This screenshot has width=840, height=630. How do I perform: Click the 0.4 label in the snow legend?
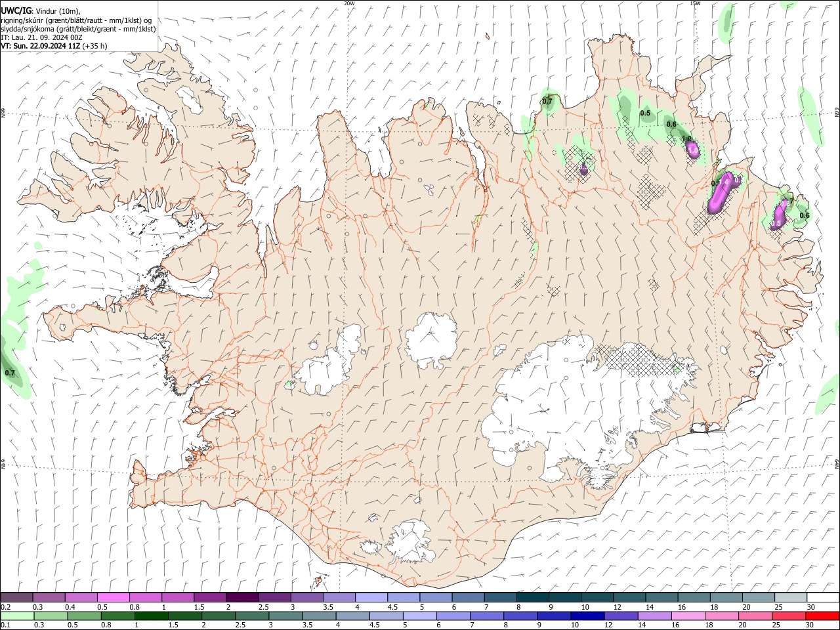[70, 607]
